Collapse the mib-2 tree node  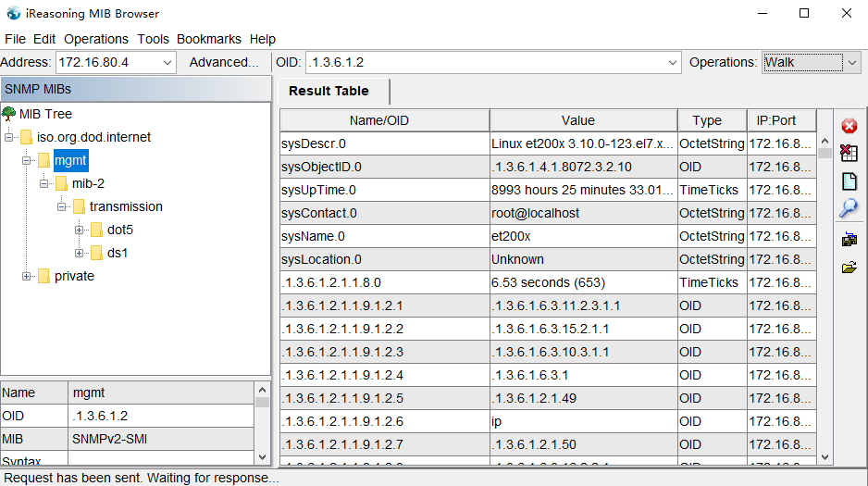tap(43, 184)
